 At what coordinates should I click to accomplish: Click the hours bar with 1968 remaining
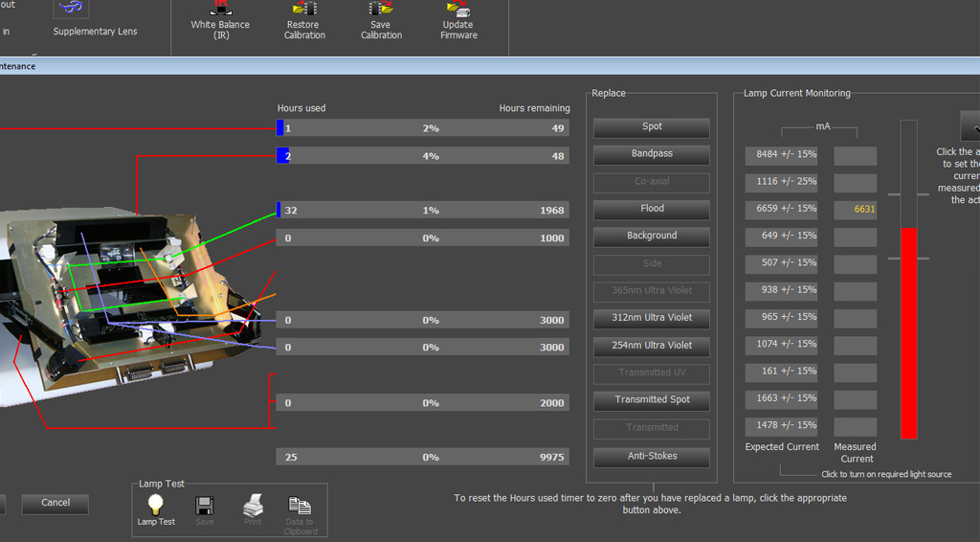(x=422, y=210)
